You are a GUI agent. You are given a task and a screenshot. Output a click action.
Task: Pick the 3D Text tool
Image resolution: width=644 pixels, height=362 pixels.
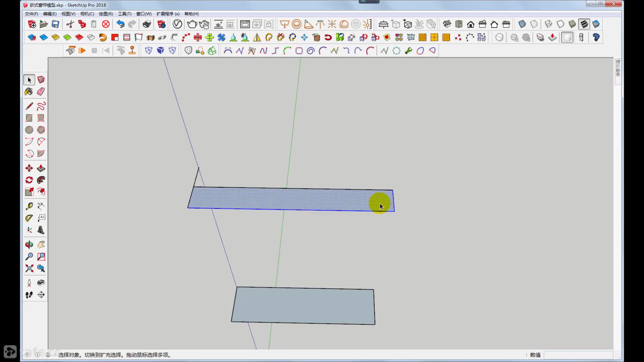coord(41,230)
